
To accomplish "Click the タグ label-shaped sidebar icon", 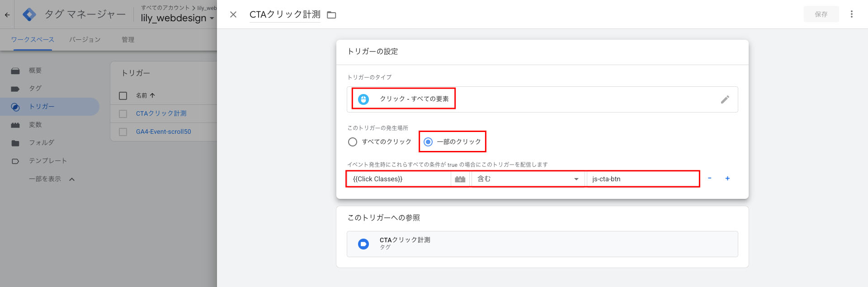I will click(x=15, y=89).
